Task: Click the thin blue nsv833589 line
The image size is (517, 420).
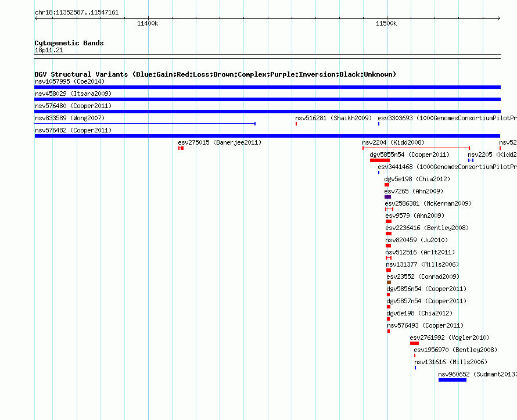Action: [x=145, y=124]
